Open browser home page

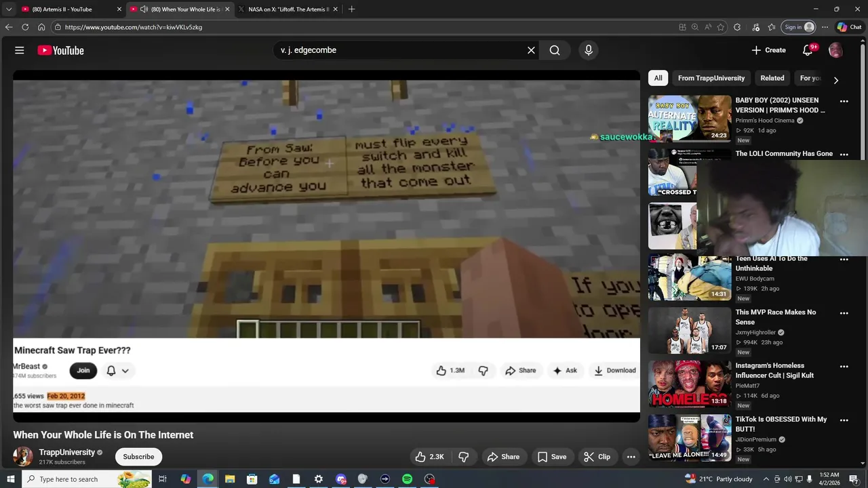(x=41, y=27)
